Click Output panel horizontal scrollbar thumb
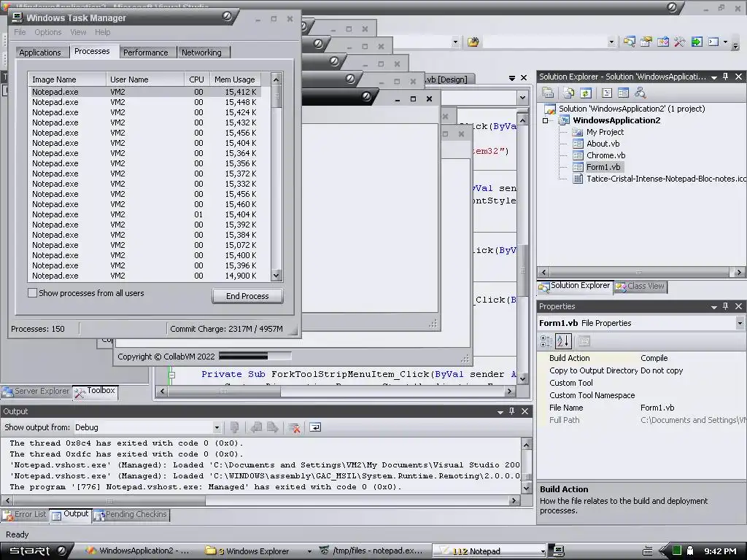The width and height of the screenshot is (747, 560). 109,501
